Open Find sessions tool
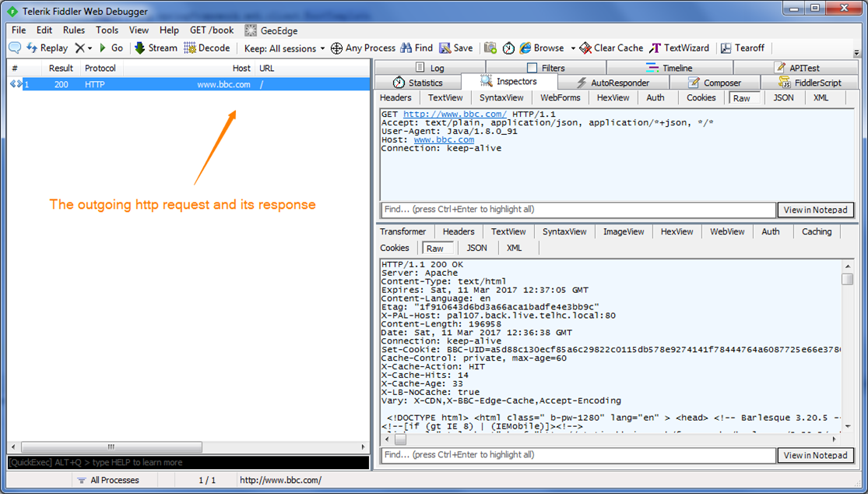 pos(416,48)
